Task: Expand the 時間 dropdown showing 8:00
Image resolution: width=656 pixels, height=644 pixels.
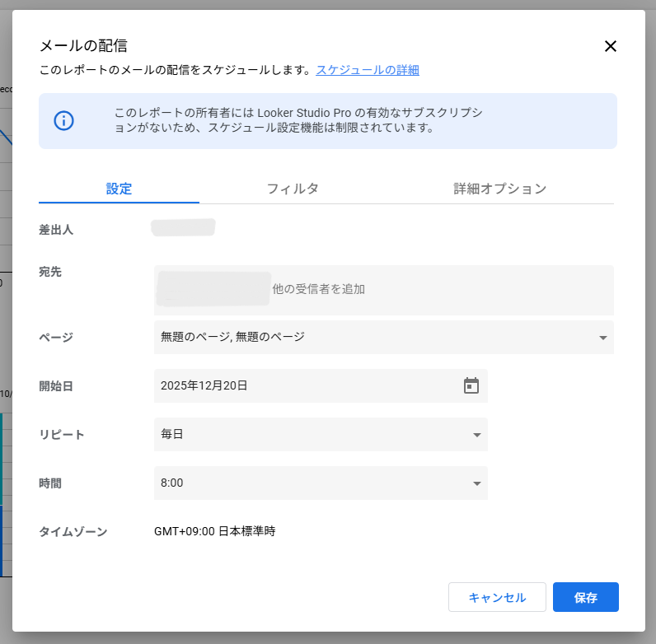Action: click(313, 483)
